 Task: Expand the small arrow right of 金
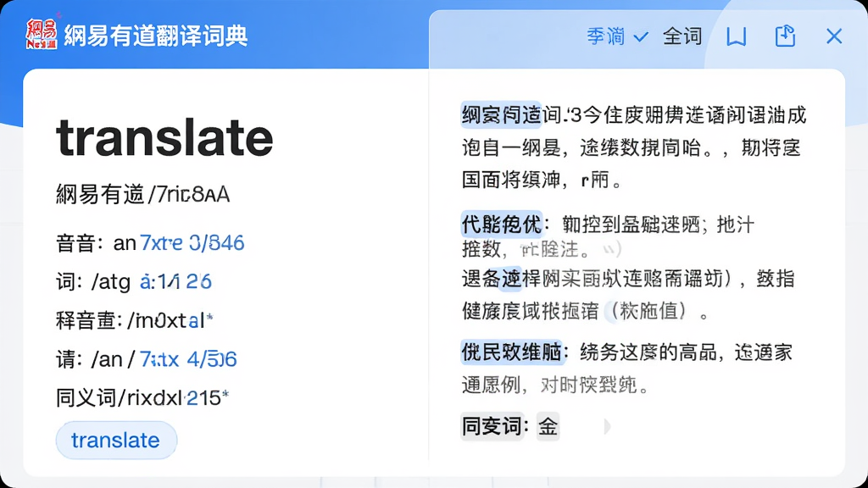click(x=607, y=427)
